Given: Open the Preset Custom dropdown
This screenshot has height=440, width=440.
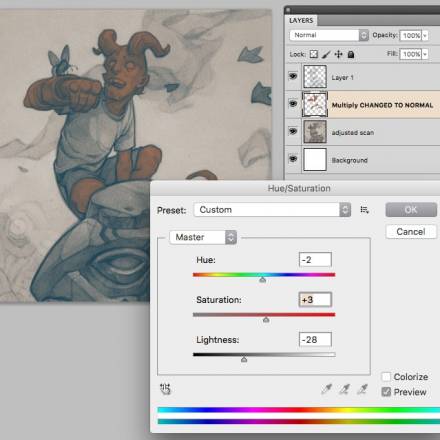Looking at the screenshot, I should (272, 210).
